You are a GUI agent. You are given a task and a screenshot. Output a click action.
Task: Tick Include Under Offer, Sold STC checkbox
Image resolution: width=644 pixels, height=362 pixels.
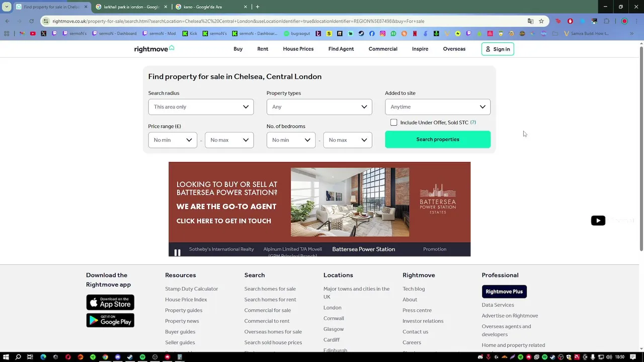(x=393, y=122)
